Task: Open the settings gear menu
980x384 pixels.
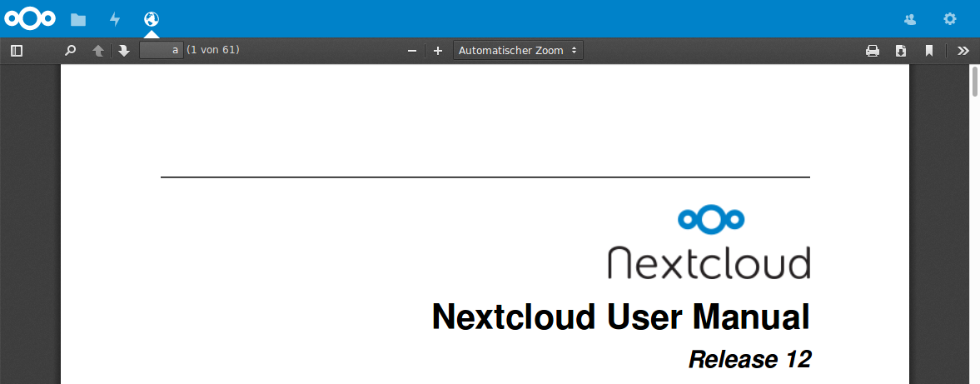Action: (x=949, y=19)
